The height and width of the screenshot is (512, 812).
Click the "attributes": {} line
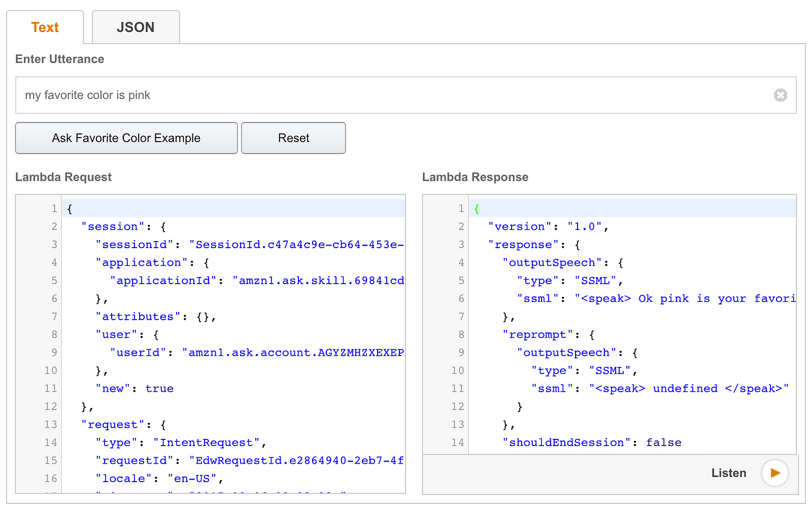click(156, 317)
